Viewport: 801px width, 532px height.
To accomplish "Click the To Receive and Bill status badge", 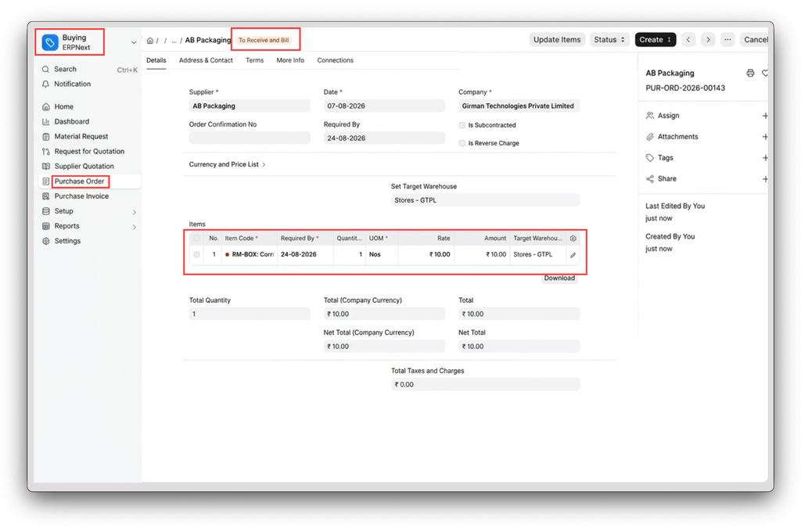I will 264,41.
